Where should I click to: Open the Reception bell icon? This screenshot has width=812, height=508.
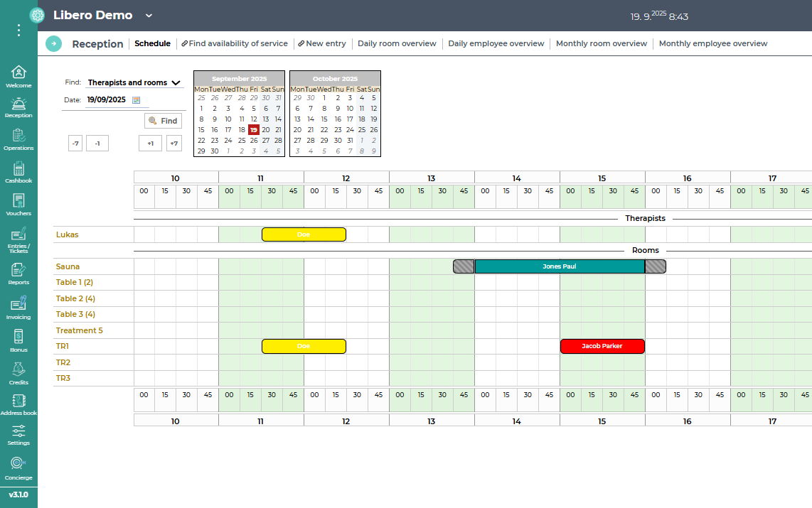[18, 107]
